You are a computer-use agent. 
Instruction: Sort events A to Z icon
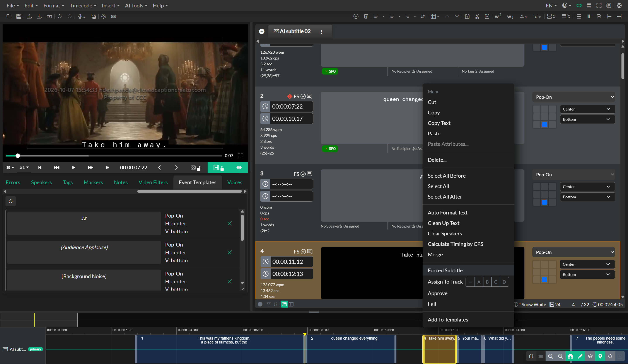coord(423,16)
